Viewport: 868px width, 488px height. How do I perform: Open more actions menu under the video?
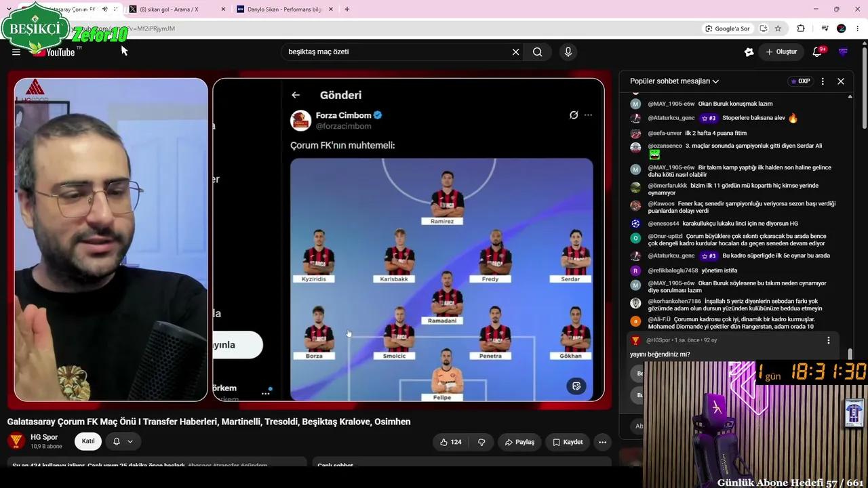pyautogui.click(x=602, y=442)
